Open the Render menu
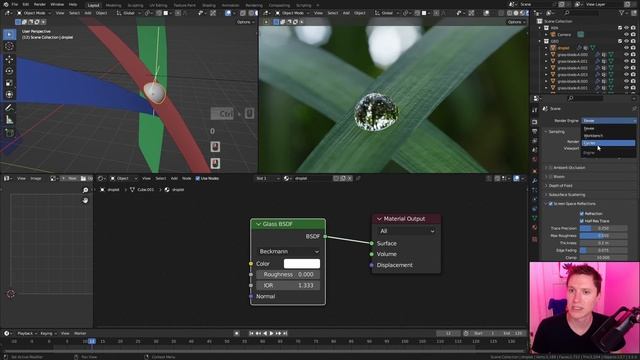The image size is (640, 360). [x=40, y=4]
